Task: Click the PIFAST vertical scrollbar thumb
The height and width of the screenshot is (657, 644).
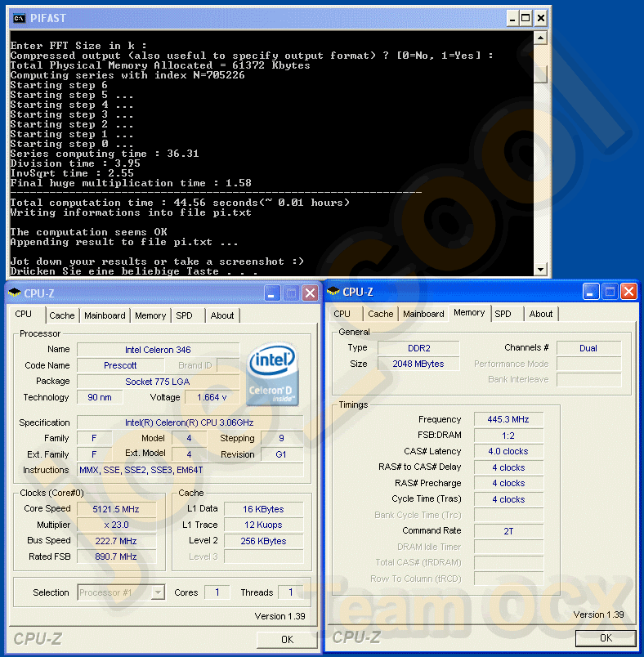Action: point(541,74)
